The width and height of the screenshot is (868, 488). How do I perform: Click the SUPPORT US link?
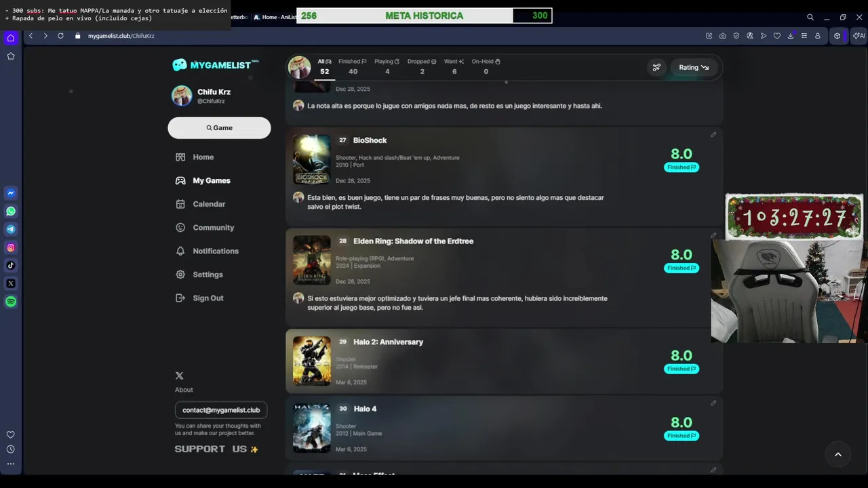(x=216, y=449)
